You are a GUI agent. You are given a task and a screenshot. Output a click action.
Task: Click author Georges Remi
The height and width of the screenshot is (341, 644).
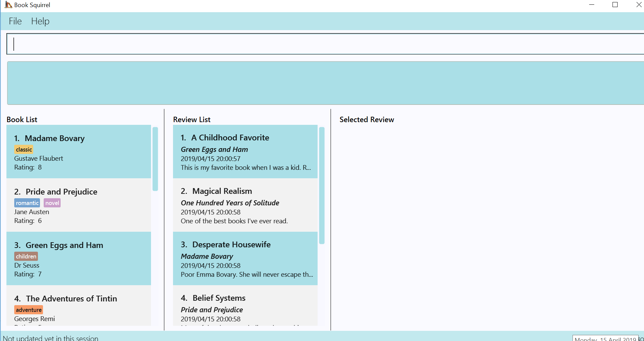click(35, 319)
